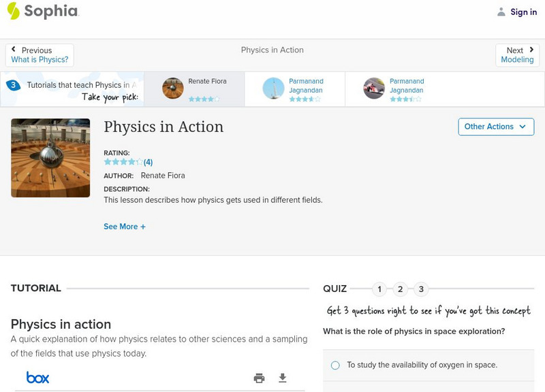545x392 pixels.
Task: Click the Sign in link
Action: [523, 12]
